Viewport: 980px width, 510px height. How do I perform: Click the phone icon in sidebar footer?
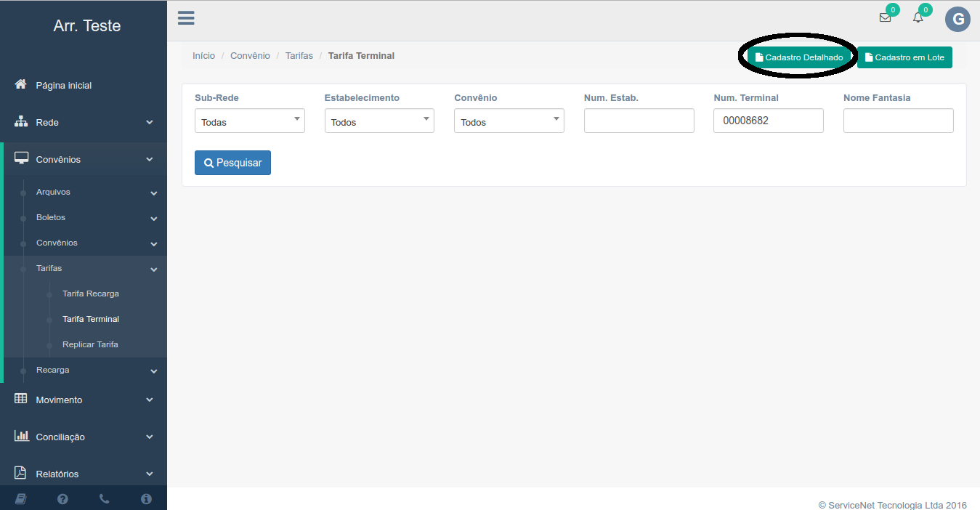tap(104, 498)
